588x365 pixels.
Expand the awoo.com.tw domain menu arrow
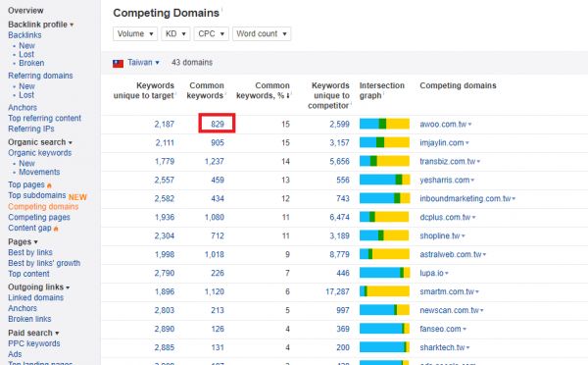click(x=469, y=125)
